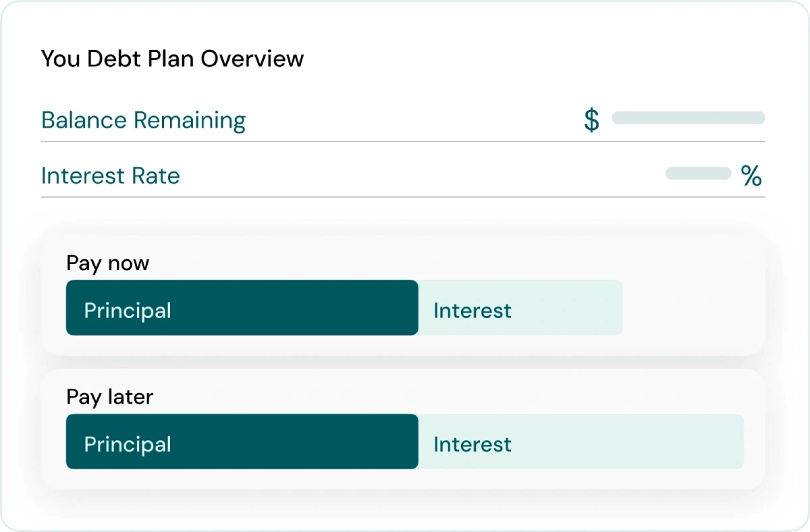Click the word Principal under Pay later
Screen dimensions: 810x532
(x=128, y=444)
